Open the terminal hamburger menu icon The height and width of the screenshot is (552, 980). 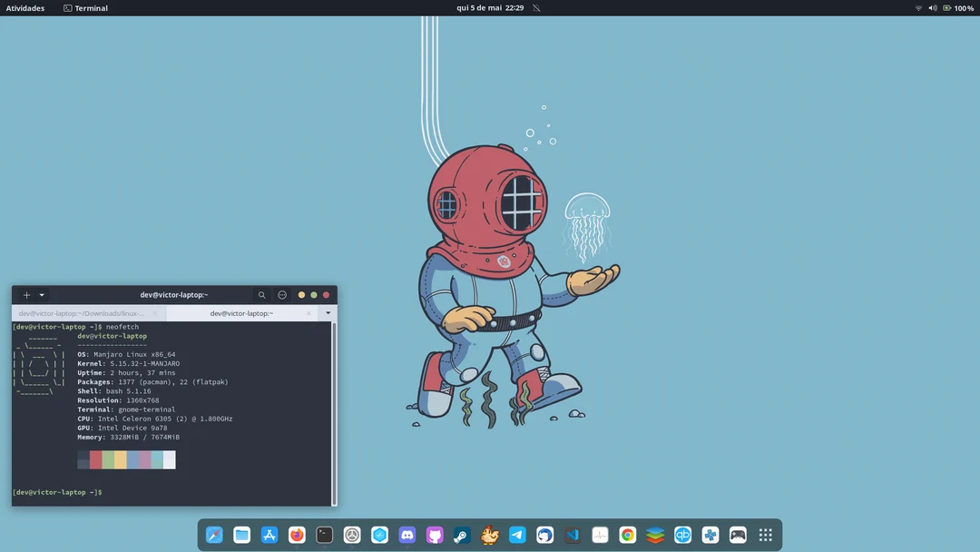point(281,295)
